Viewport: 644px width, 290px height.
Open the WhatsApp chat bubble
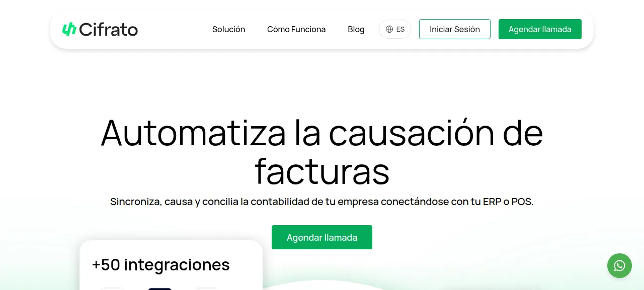[x=619, y=265]
